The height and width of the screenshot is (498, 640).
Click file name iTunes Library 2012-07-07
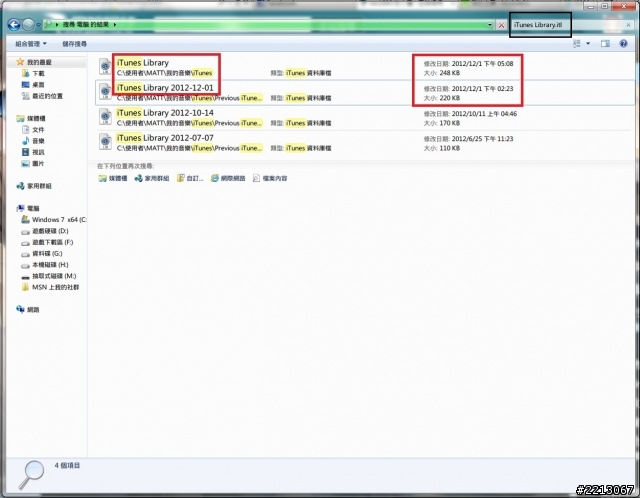click(x=165, y=138)
